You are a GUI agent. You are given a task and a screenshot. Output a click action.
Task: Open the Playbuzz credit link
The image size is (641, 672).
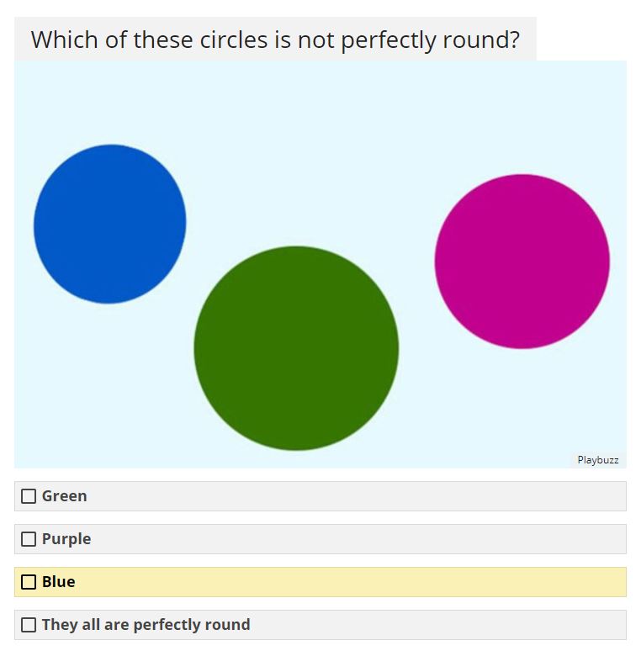click(x=598, y=460)
